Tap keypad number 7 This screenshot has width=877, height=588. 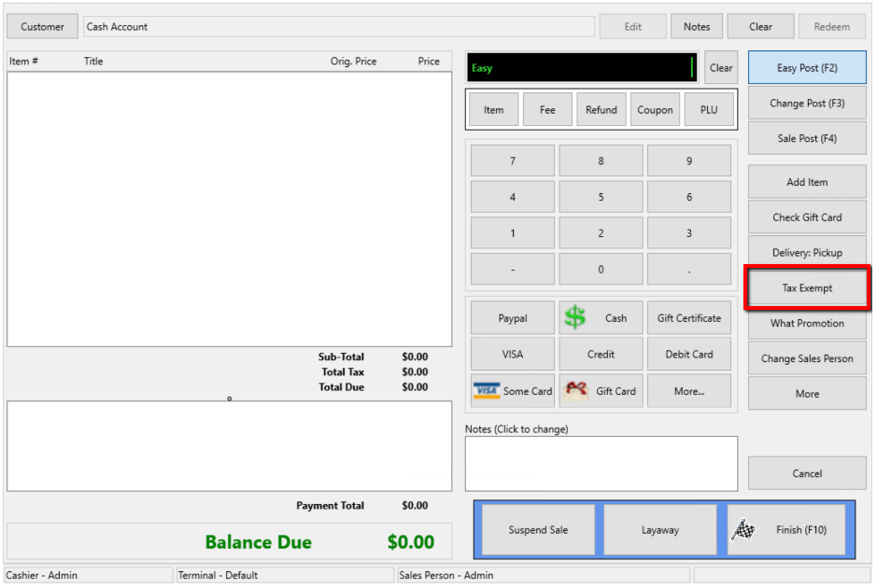pos(513,161)
